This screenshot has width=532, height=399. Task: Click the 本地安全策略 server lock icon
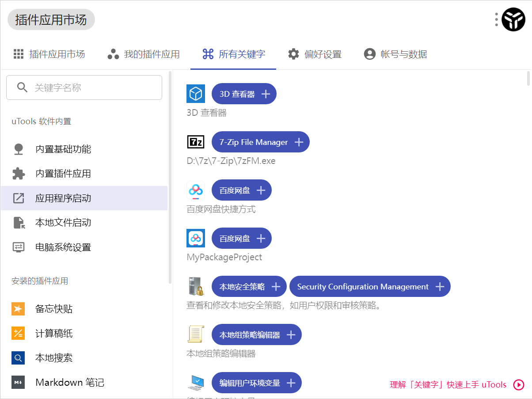pyautogui.click(x=196, y=286)
